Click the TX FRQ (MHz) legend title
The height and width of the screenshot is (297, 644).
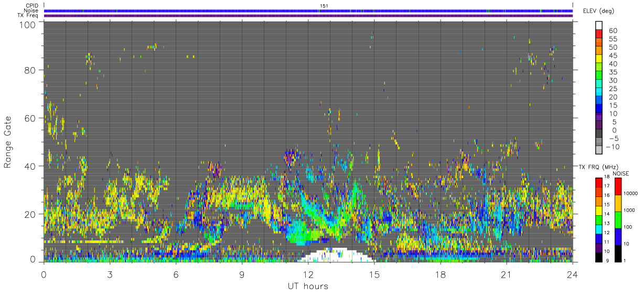tap(598, 167)
